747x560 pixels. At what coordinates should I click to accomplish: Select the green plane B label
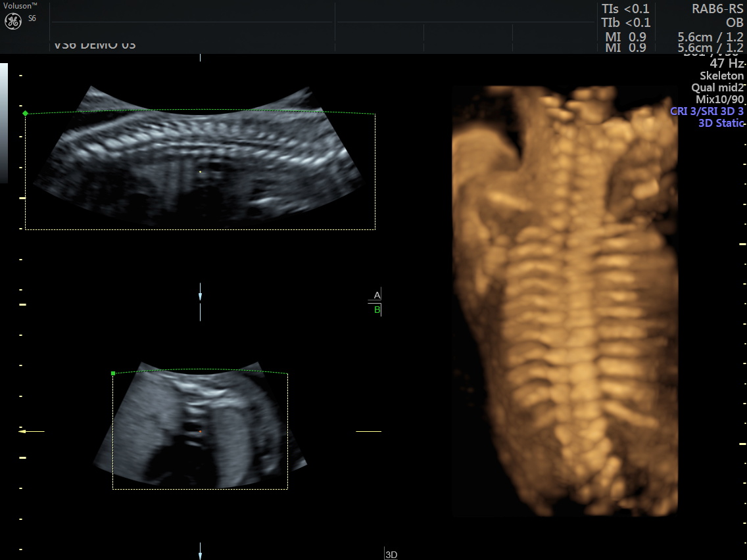point(377,310)
